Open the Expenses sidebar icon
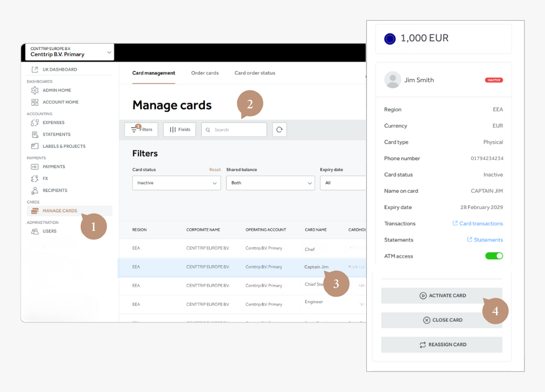 35,122
